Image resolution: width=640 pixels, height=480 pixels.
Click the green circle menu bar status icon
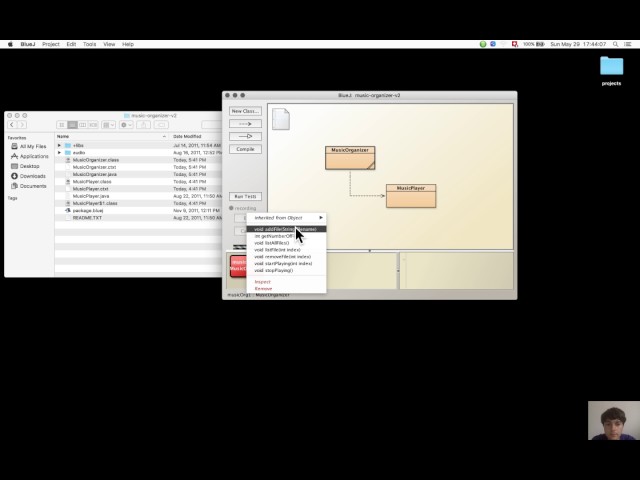pos(483,44)
